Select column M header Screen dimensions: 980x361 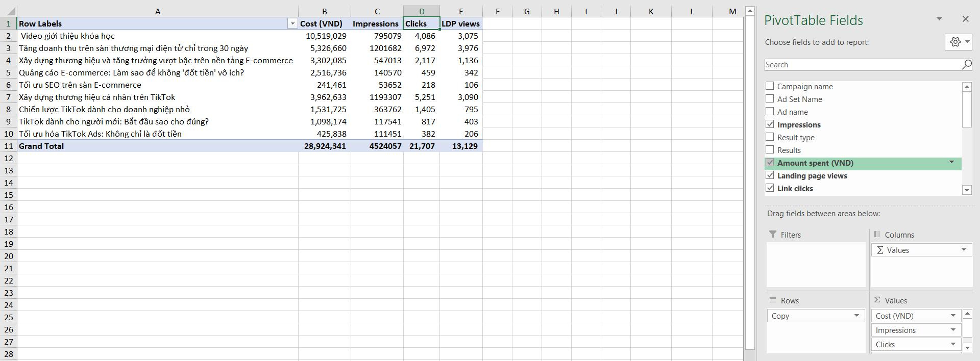tap(732, 11)
